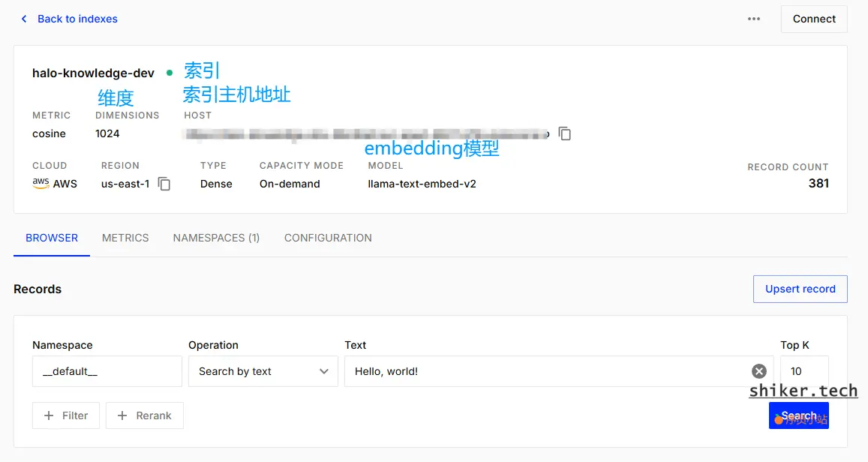Copy the us-east-1 region value

(x=164, y=184)
